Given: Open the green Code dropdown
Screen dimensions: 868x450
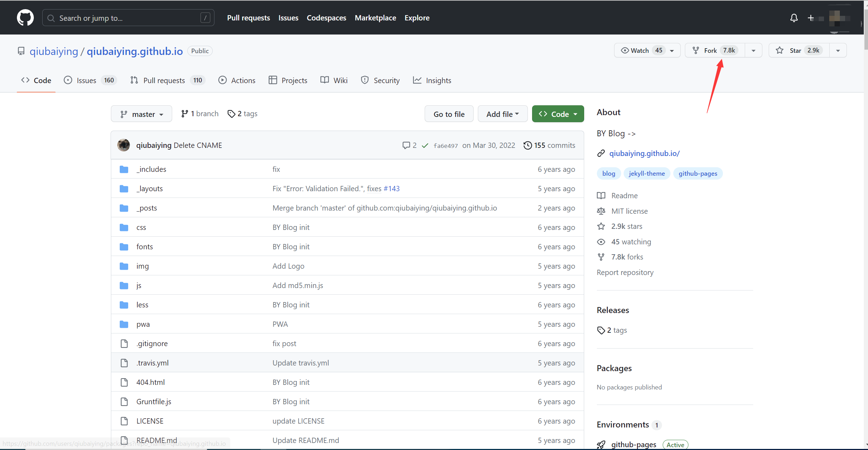Looking at the screenshot, I should [558, 114].
